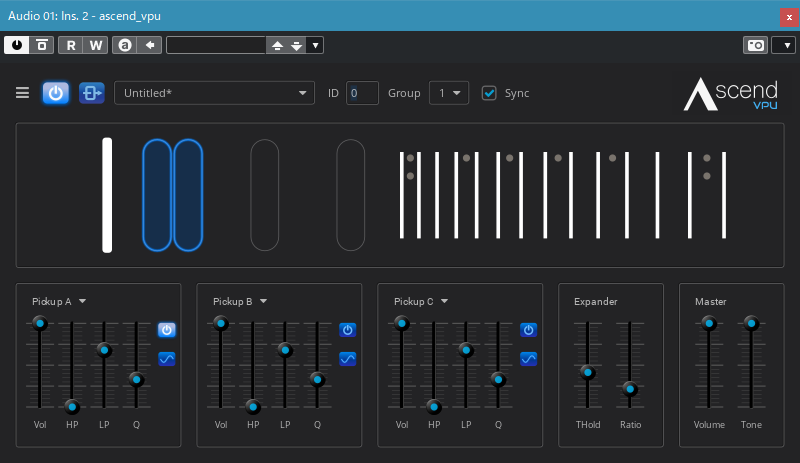
Task: Click the left arrow icon in host toolbar
Action: [x=149, y=45]
